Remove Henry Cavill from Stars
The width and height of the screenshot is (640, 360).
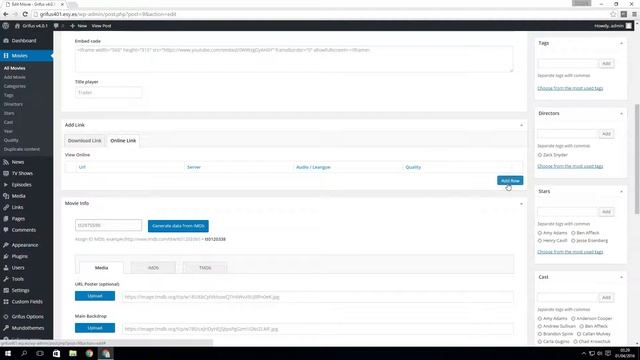[x=540, y=241]
